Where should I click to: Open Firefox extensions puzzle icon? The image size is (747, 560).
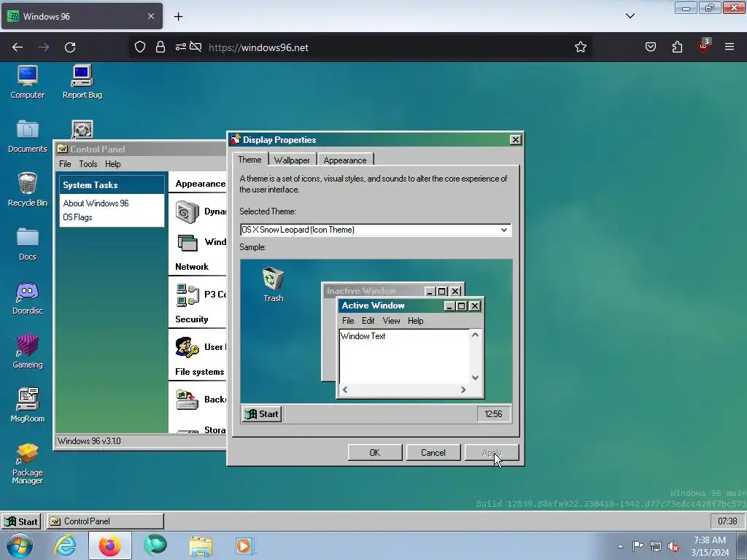click(677, 47)
